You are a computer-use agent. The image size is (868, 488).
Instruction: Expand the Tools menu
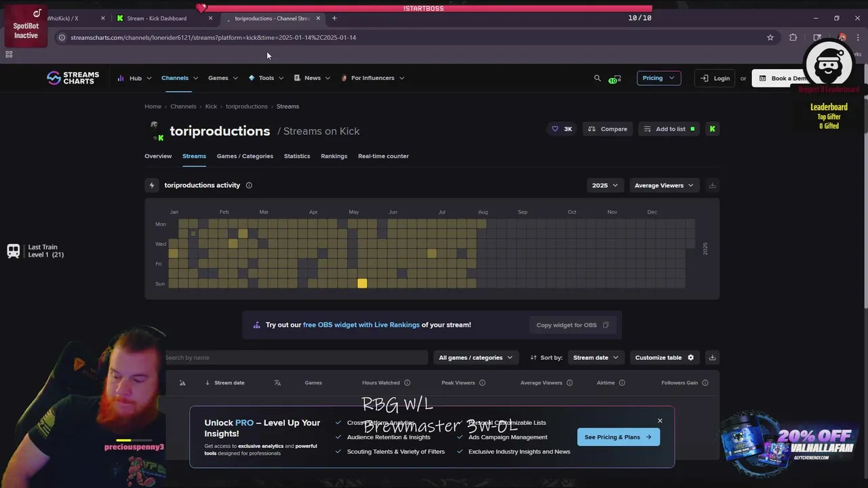tap(267, 78)
